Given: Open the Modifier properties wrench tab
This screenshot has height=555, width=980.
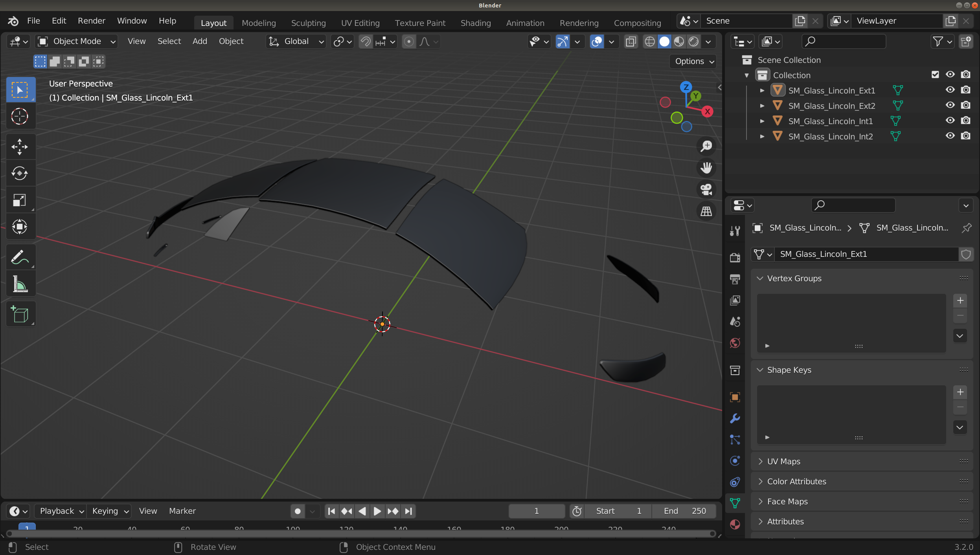Looking at the screenshot, I should tap(735, 418).
